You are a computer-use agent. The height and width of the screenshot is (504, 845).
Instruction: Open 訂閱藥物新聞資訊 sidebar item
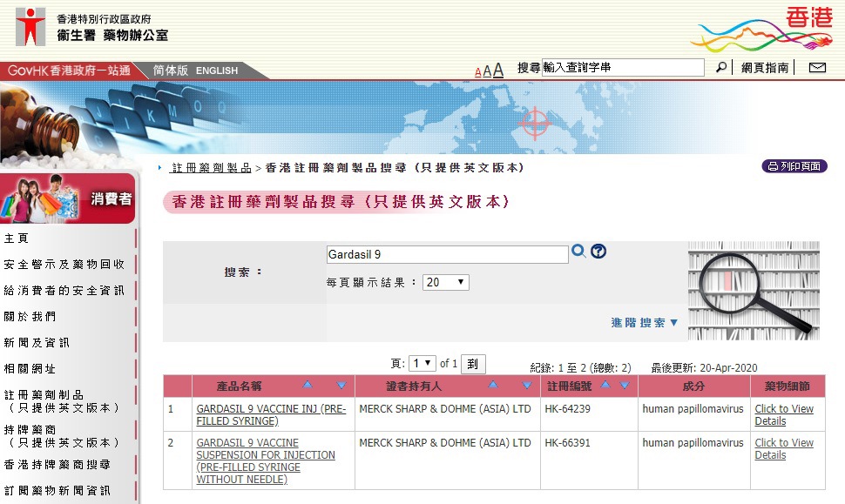pyautogui.click(x=57, y=491)
